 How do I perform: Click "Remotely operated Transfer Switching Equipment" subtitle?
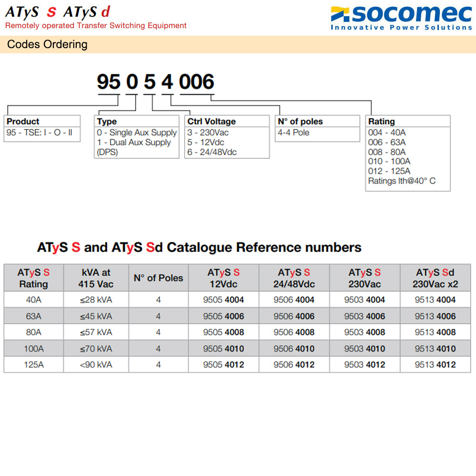96,26
